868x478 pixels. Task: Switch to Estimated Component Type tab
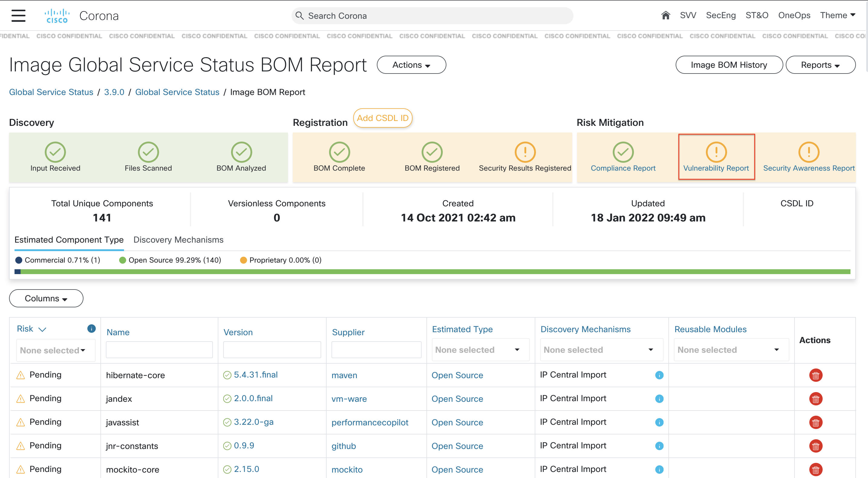(69, 240)
